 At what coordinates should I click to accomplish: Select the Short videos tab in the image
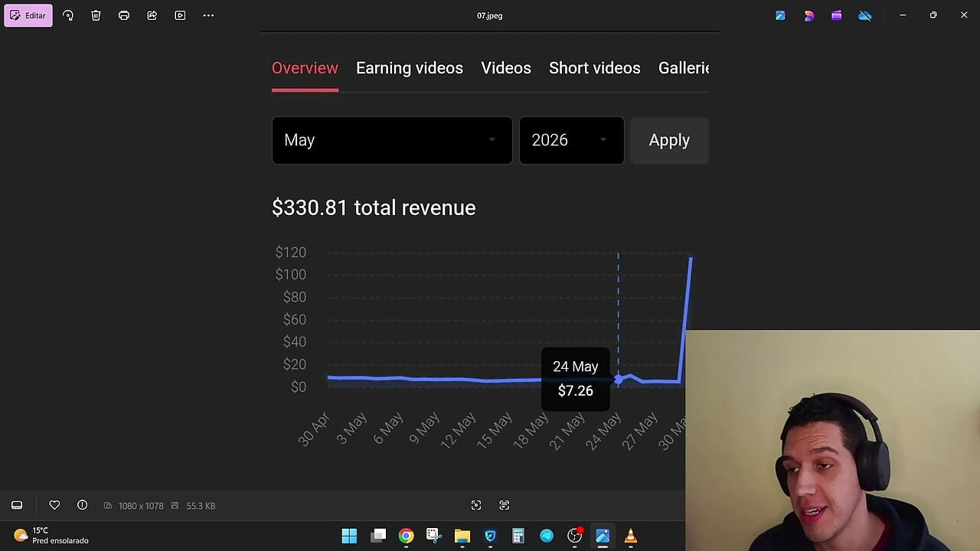point(595,68)
